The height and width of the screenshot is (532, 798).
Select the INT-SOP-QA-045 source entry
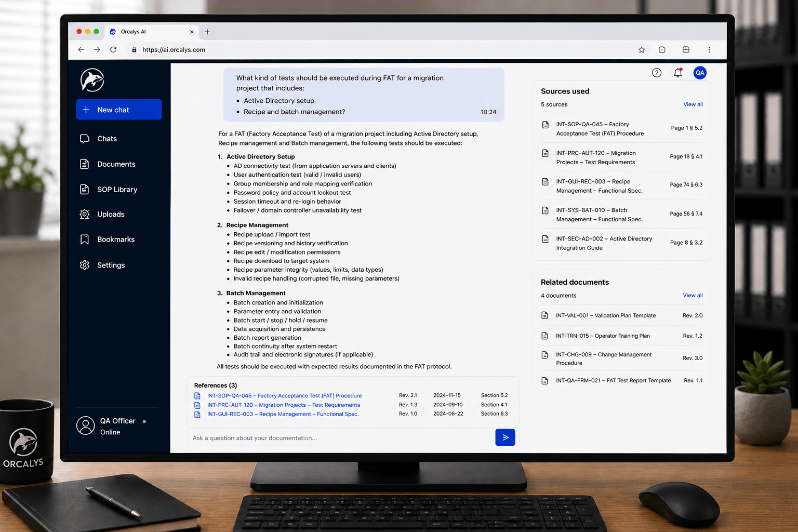click(621, 129)
